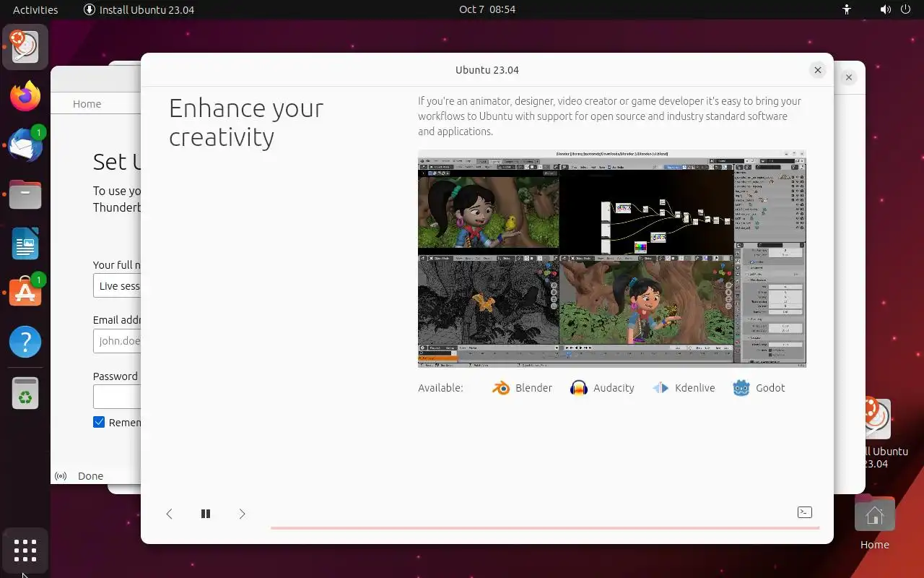Image resolution: width=924 pixels, height=578 pixels.
Task: Click the Audacity headphones icon
Action: [579, 388]
